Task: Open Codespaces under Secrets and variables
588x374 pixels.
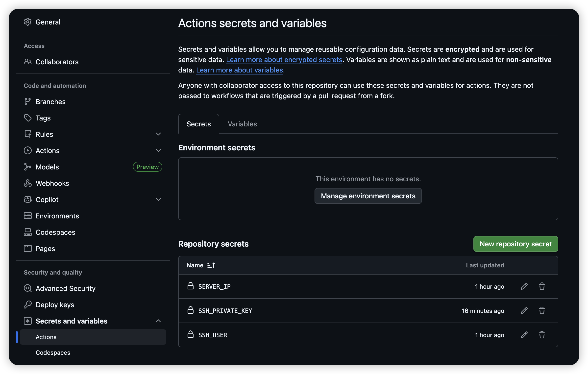Action: tap(53, 352)
